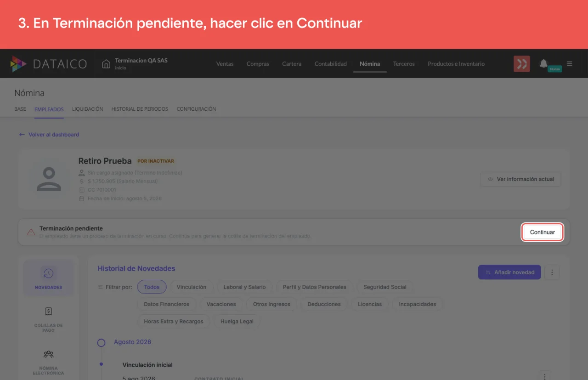Click Continuar in Terminación pendiente

point(543,232)
